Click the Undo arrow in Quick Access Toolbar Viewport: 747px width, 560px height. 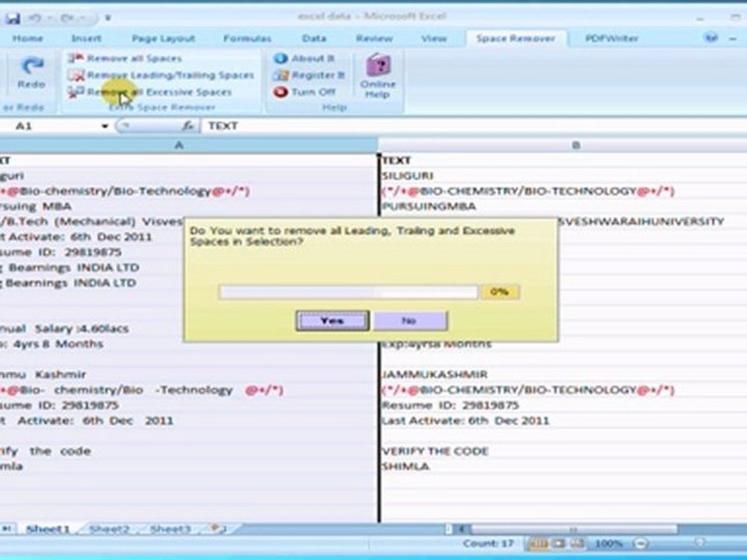pos(36,18)
